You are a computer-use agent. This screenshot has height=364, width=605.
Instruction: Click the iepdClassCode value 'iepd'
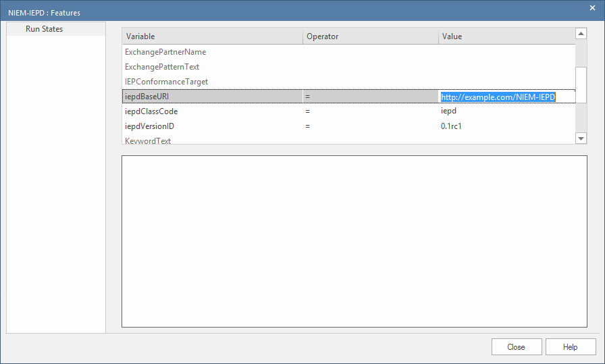(x=448, y=111)
